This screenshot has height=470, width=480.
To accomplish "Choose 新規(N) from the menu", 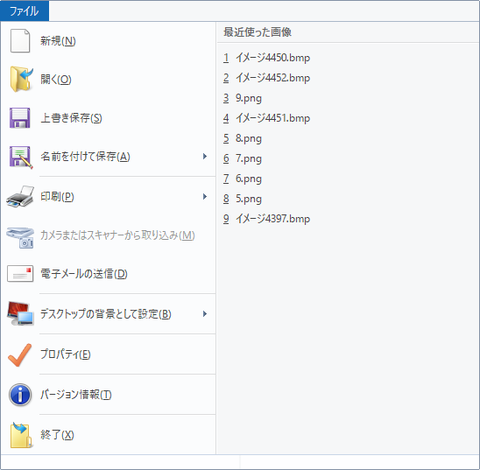I will coord(108,41).
